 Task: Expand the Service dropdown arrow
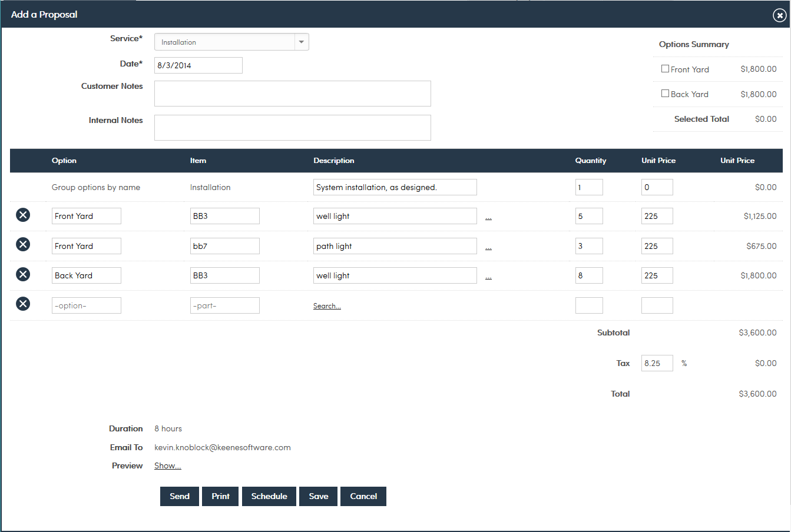point(302,42)
